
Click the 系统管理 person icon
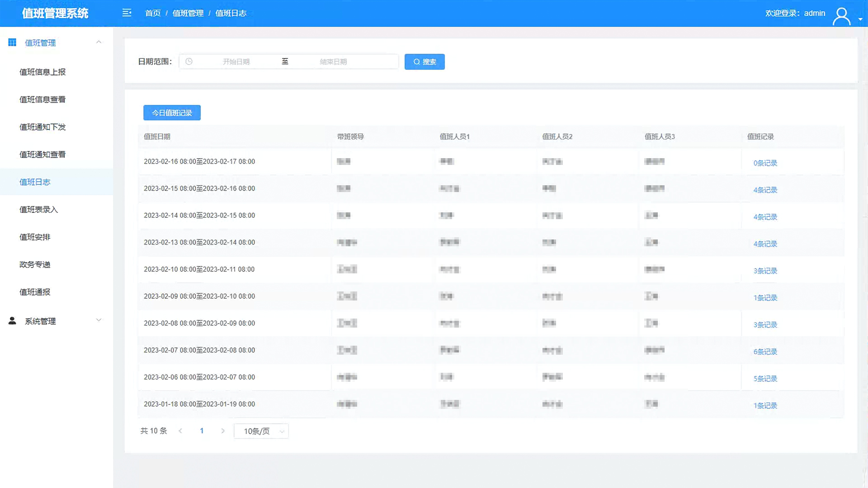12,321
